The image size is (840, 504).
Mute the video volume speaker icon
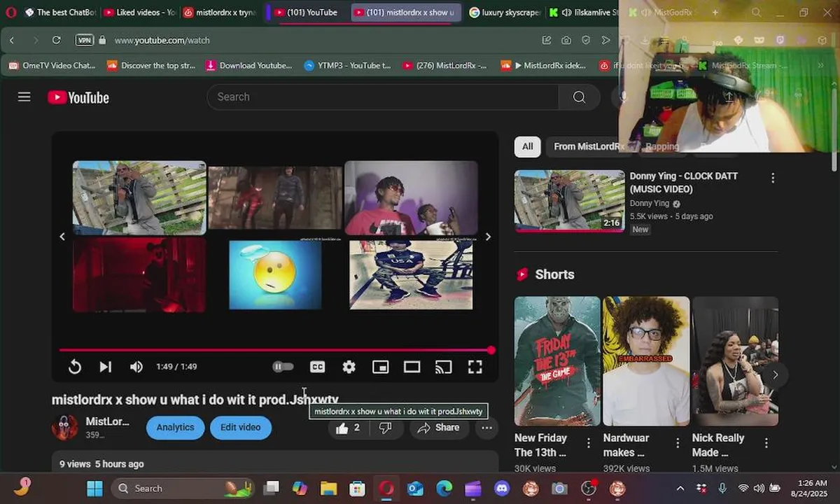[x=136, y=367]
